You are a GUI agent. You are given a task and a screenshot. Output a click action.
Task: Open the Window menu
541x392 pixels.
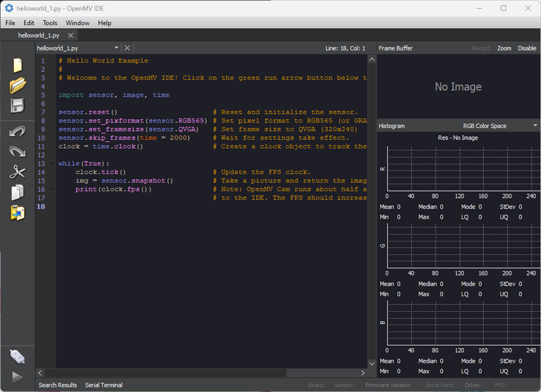(77, 23)
